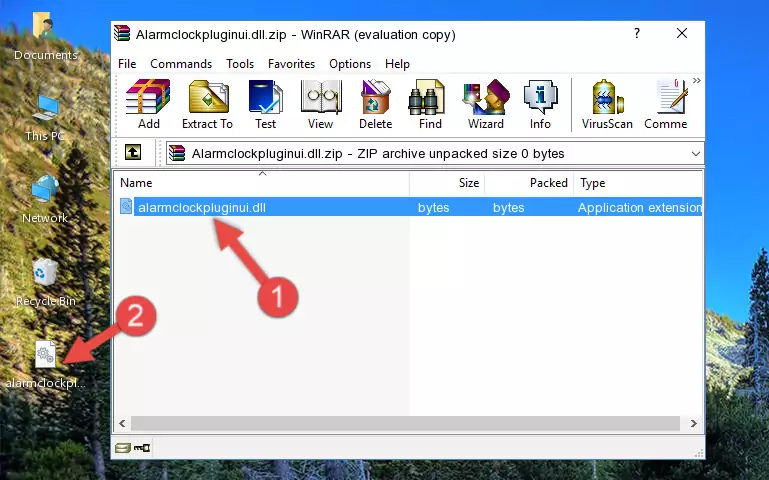769x480 pixels.
Task: Select the This PC desktop icon
Action: coord(45,118)
